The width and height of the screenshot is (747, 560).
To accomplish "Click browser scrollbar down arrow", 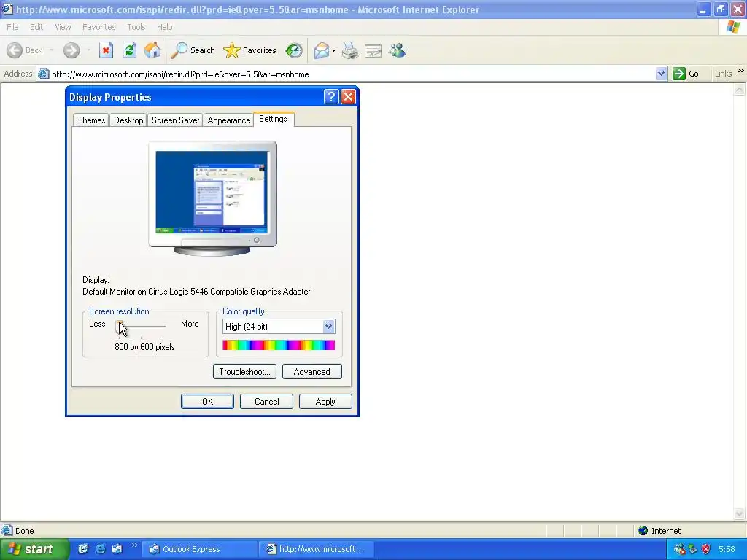I will coord(740,513).
